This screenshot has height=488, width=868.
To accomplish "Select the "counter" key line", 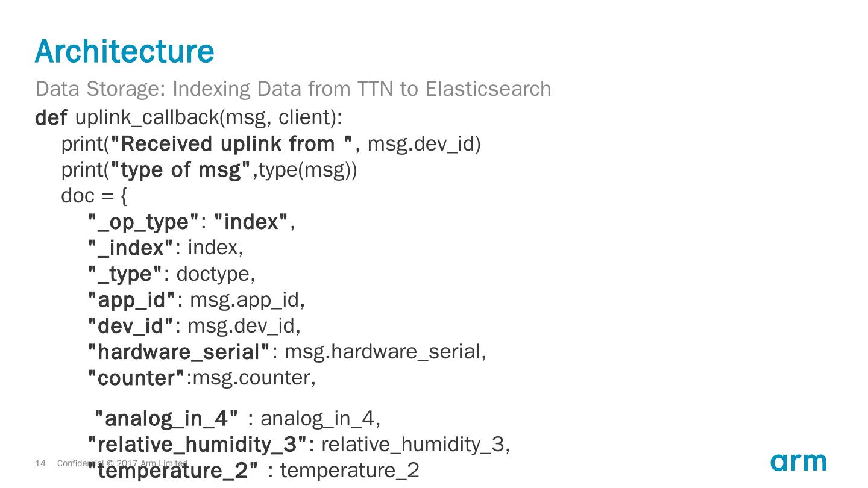I will tap(202, 378).
